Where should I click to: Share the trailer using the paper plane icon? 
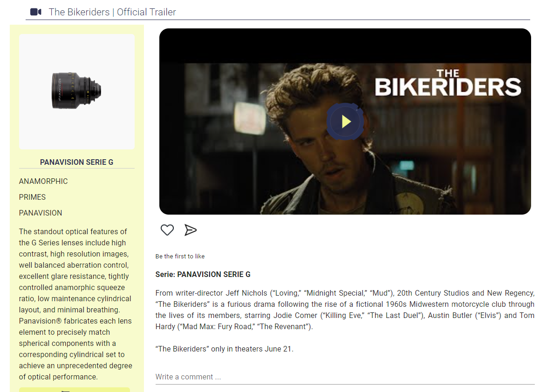(x=191, y=230)
